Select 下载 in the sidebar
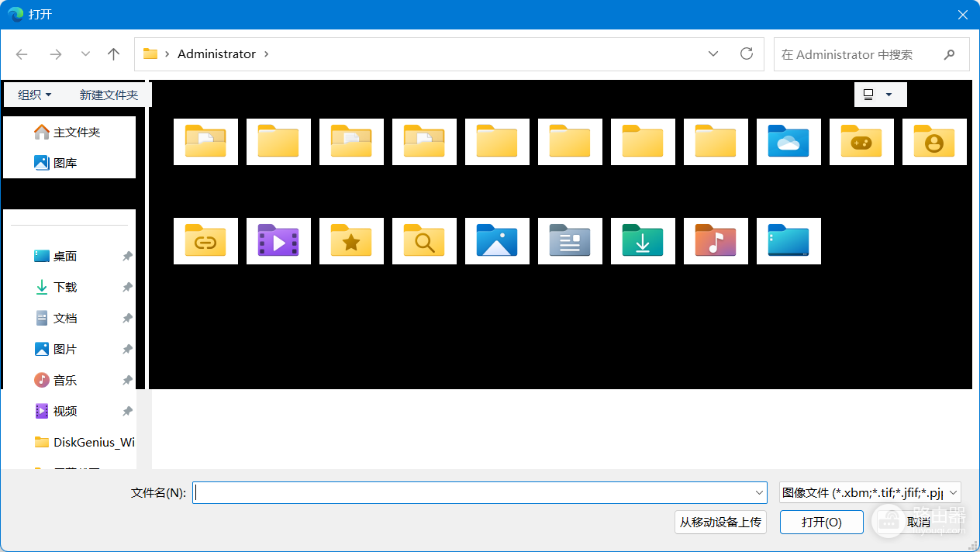 [x=56, y=288]
